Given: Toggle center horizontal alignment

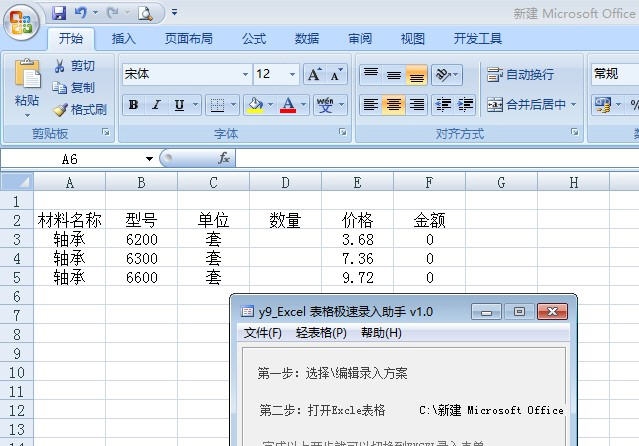Looking at the screenshot, I should [394, 105].
